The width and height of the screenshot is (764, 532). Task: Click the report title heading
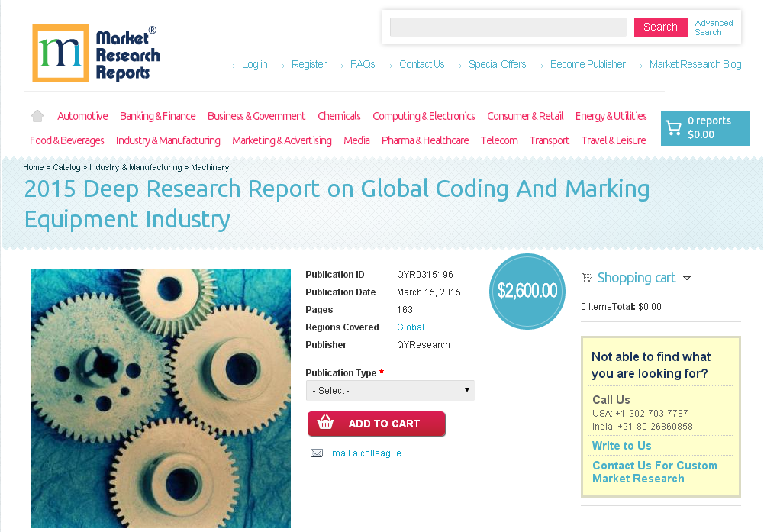point(337,204)
